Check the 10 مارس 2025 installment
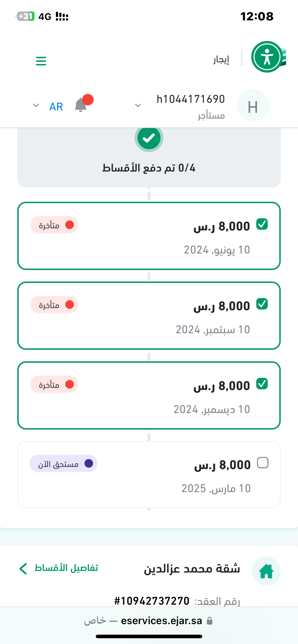298x644 pixels. click(263, 463)
